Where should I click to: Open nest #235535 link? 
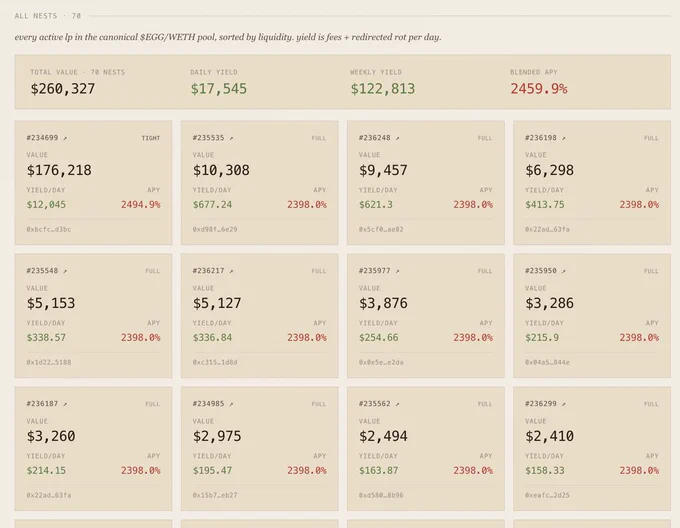208,138
